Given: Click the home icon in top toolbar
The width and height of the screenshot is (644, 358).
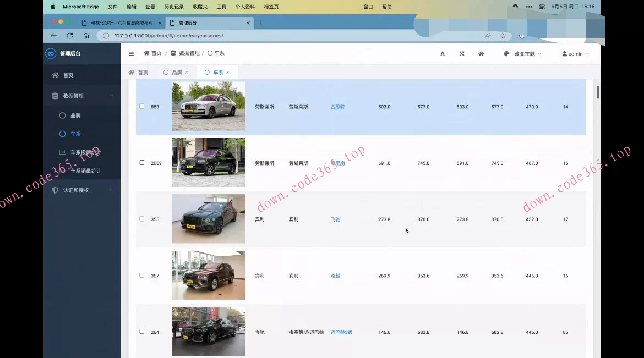Looking at the screenshot, I should click(x=481, y=54).
